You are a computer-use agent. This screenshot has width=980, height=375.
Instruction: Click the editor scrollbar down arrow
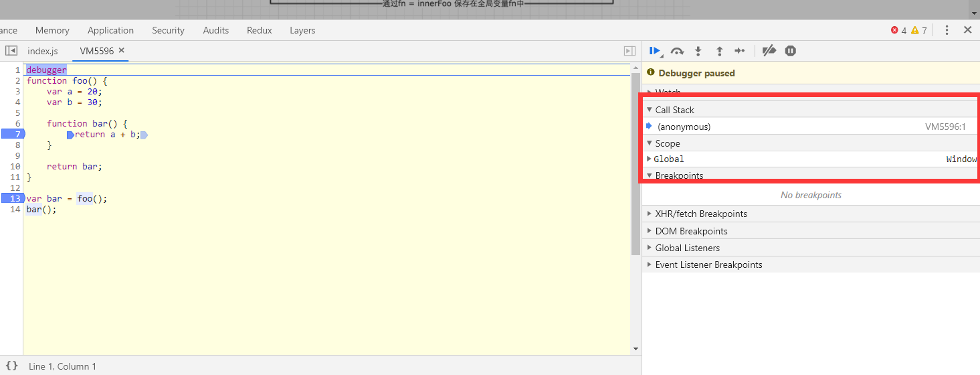click(x=635, y=349)
